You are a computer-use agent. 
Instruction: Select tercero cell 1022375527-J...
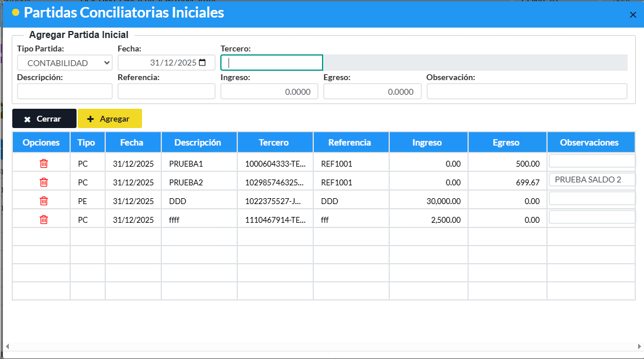point(275,201)
